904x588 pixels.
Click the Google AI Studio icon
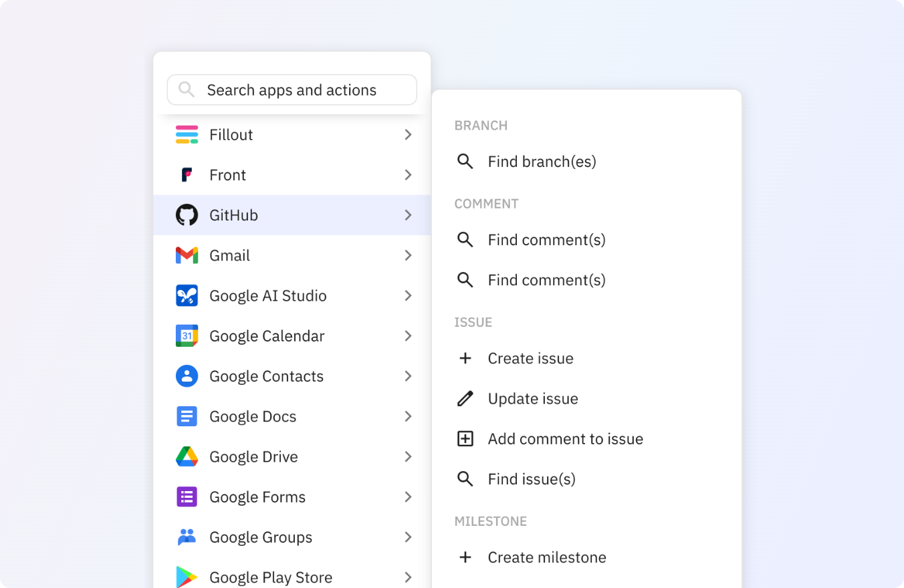[x=187, y=295]
